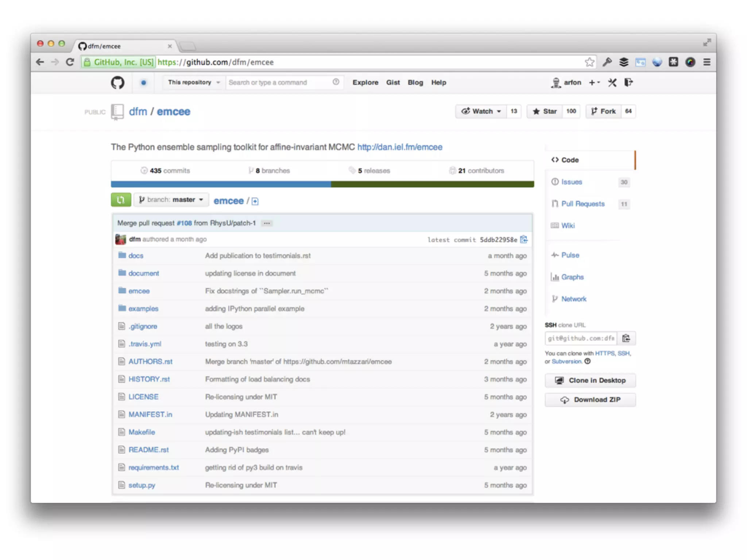This screenshot has height=560, width=747.
Task: Click the sign out icon
Action: [x=628, y=82]
